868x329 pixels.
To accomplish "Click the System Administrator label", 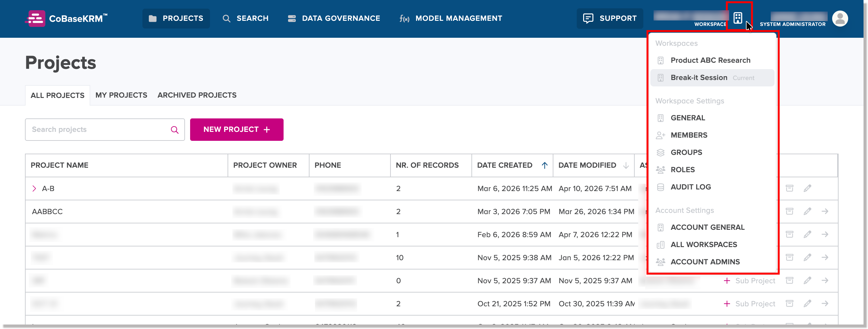I will (x=792, y=24).
